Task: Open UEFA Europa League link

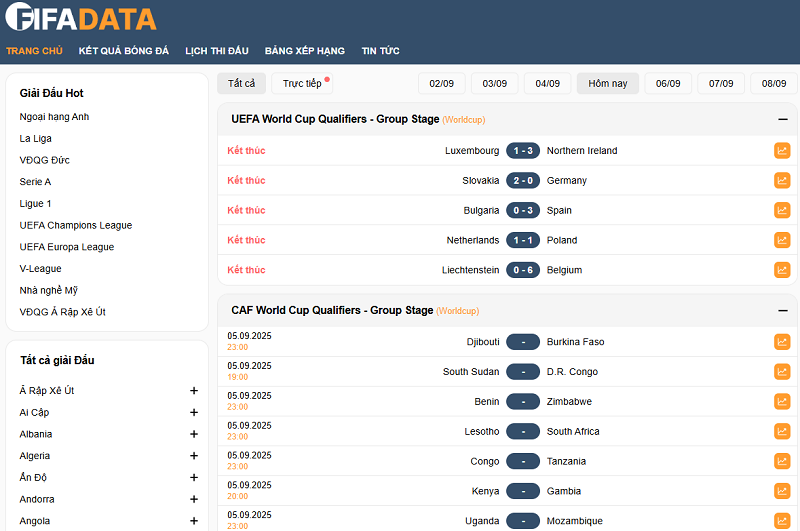Action: click(67, 247)
